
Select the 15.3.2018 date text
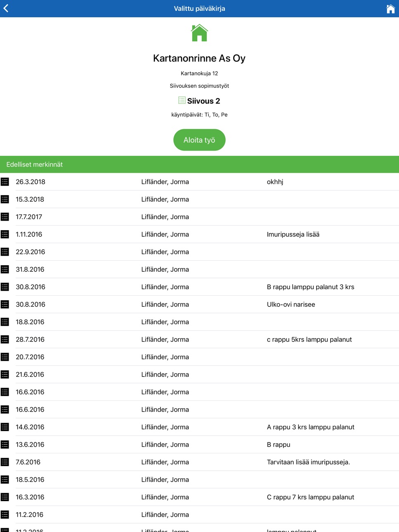click(x=30, y=199)
